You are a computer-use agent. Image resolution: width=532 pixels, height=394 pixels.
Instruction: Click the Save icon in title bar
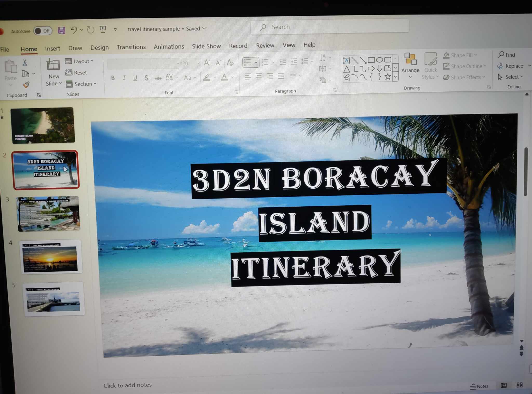pos(61,30)
